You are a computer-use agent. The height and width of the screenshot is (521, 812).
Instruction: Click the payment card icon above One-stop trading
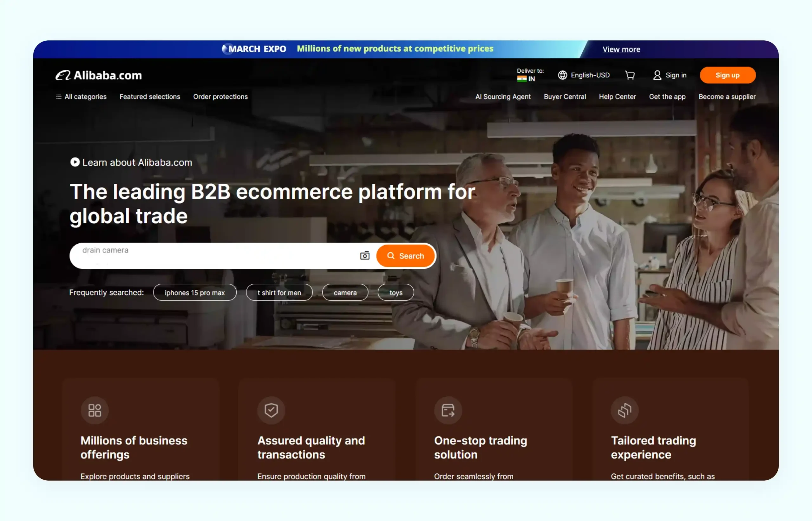click(x=448, y=410)
